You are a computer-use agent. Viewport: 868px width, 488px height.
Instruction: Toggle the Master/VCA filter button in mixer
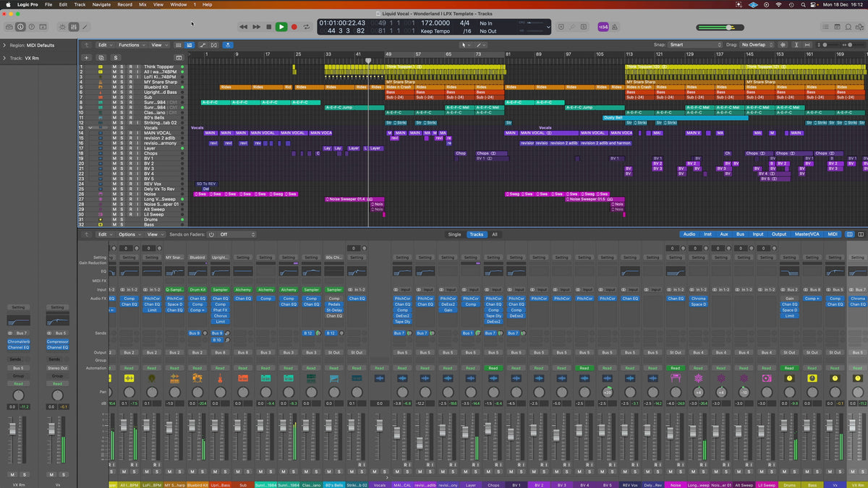point(807,234)
